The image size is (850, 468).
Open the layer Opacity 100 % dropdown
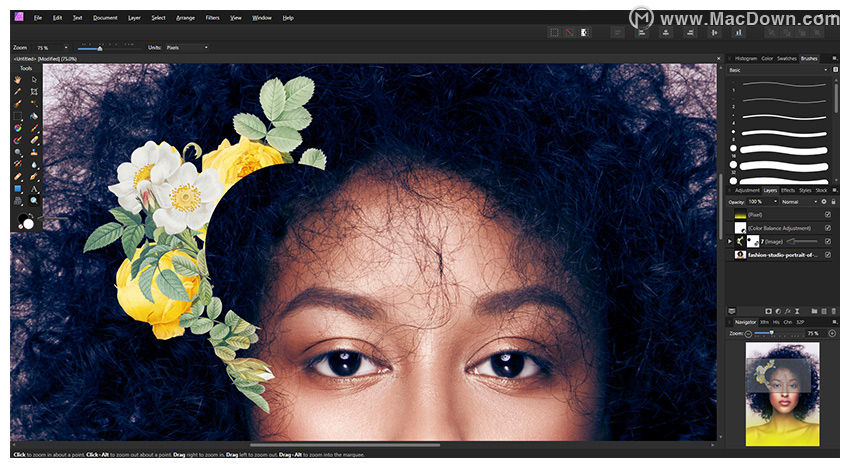tap(763, 202)
